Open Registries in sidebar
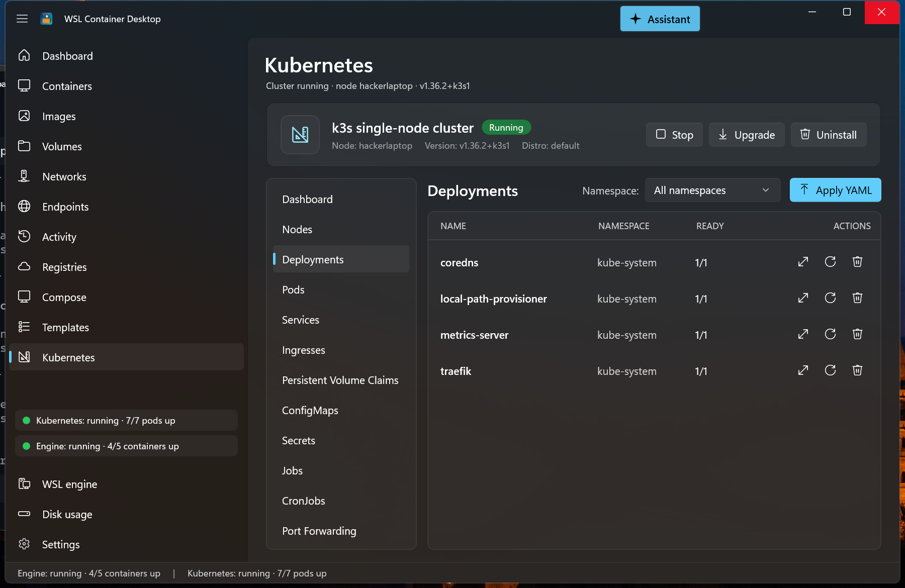 [x=126, y=267]
